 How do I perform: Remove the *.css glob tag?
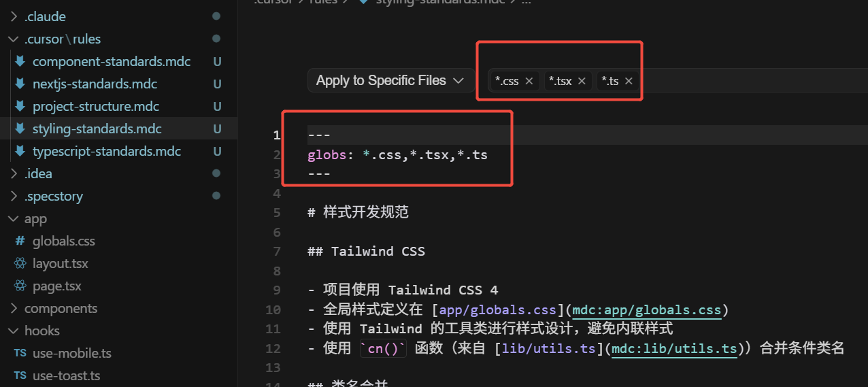529,81
